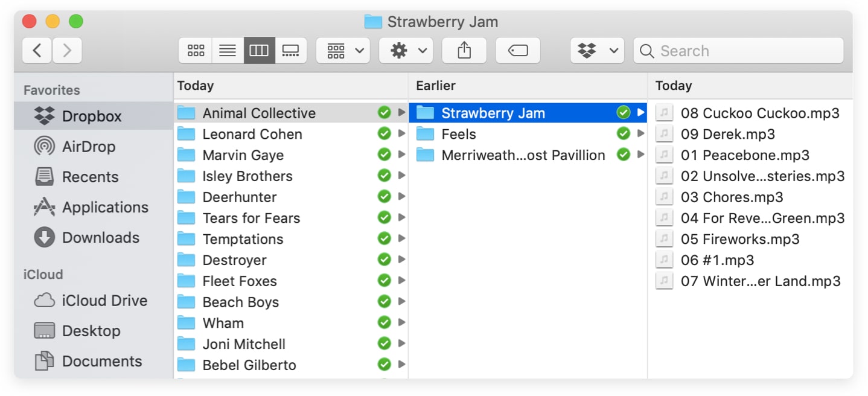Open Downloads in the sidebar

(x=100, y=237)
